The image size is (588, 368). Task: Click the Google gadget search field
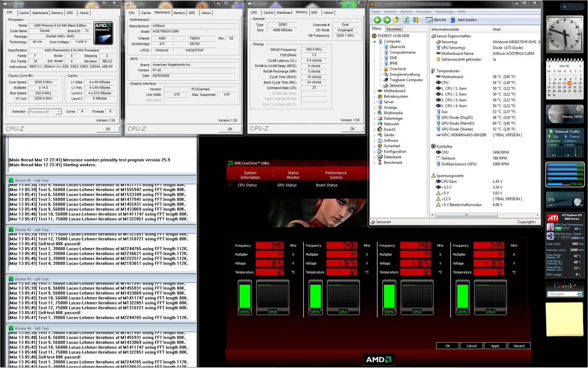(x=562, y=294)
